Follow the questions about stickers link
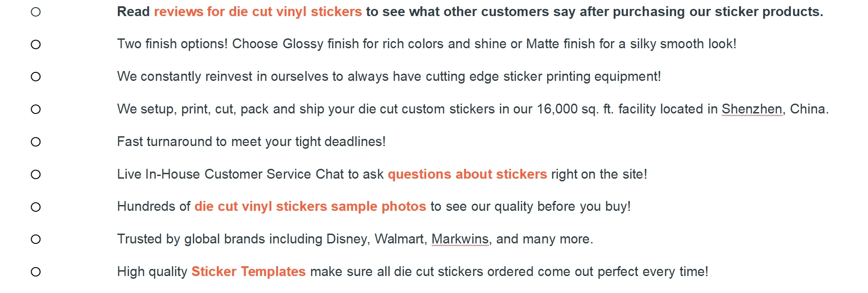Image resolution: width=868 pixels, height=293 pixels. pyautogui.click(x=467, y=174)
